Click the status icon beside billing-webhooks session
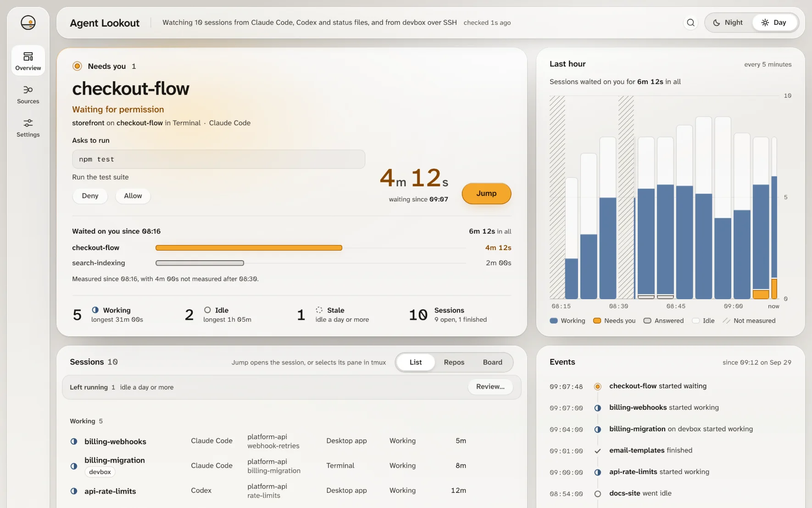 pyautogui.click(x=74, y=441)
